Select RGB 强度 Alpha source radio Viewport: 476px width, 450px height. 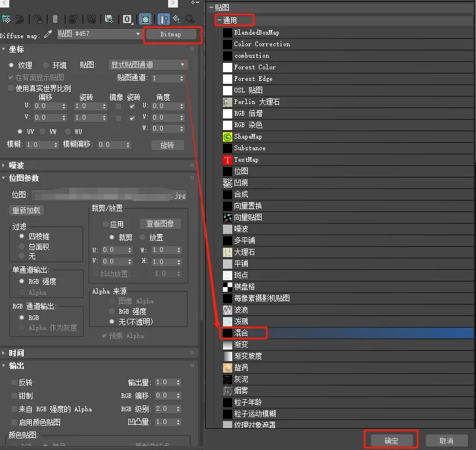click(111, 311)
